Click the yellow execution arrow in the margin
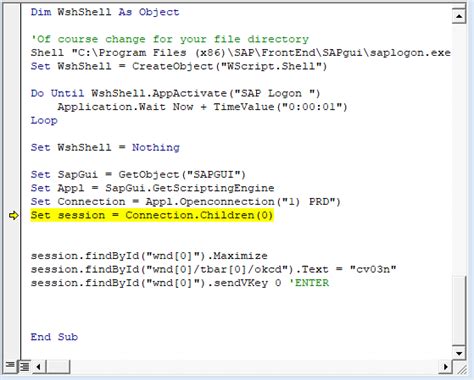This screenshot has width=474, height=380. [14, 215]
